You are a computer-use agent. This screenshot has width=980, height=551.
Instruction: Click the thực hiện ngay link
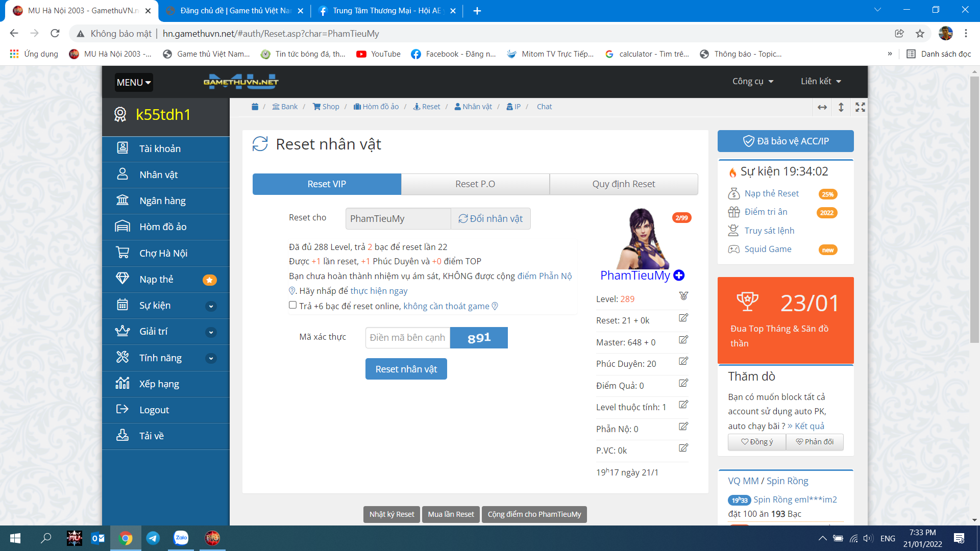click(x=379, y=291)
